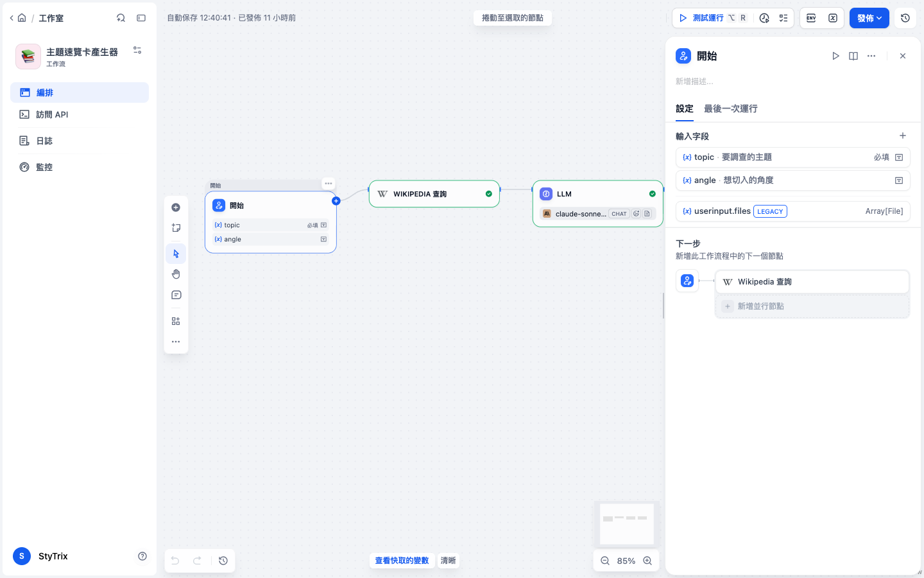Run the 開始 node with the play icon
Image resolution: width=924 pixels, height=578 pixels.
click(835, 56)
